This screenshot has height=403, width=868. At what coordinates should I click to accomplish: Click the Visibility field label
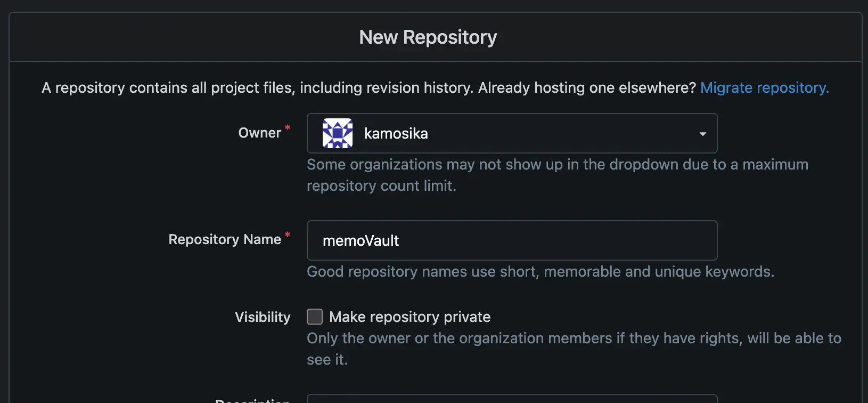[263, 317]
